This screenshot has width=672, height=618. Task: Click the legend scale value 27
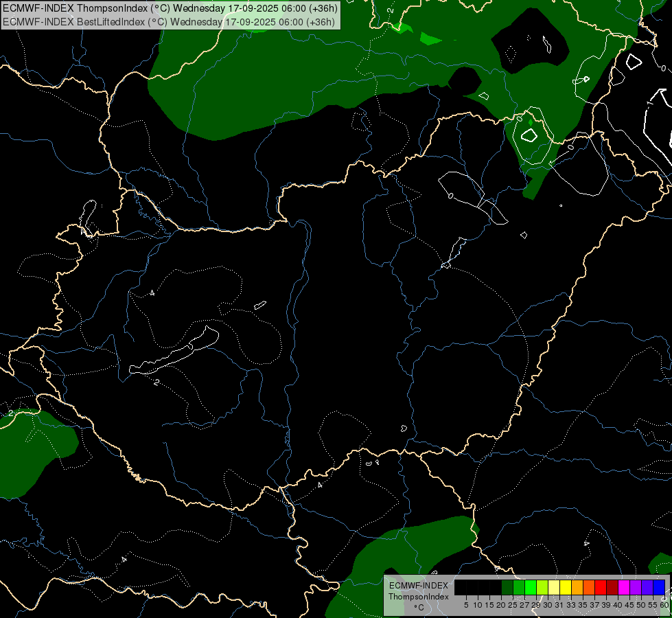[x=524, y=605]
